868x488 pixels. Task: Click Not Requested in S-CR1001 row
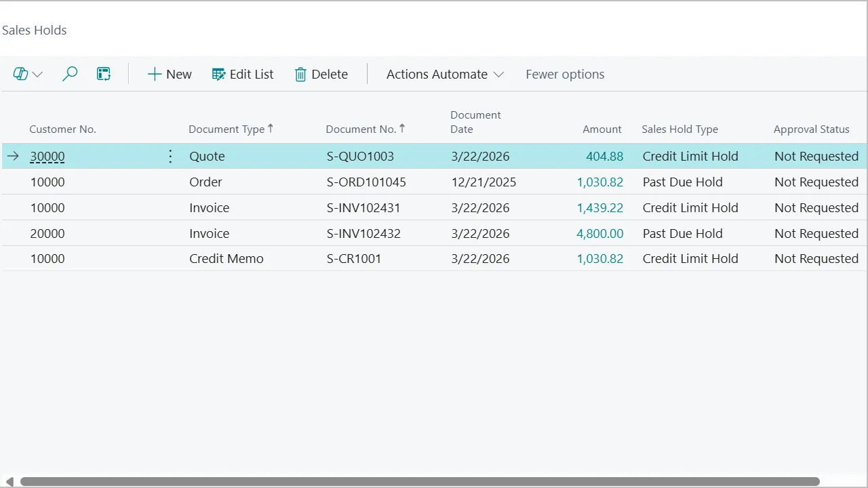816,259
